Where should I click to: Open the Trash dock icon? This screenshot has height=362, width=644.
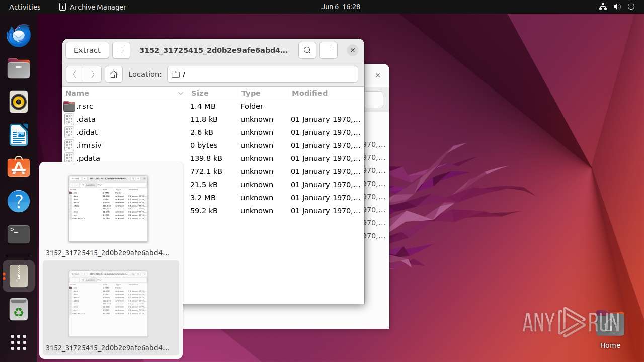click(19, 309)
